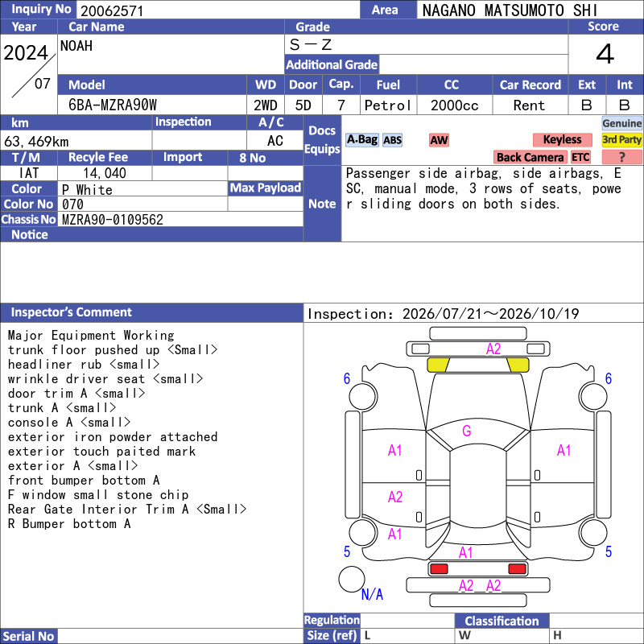Click the front bumper A2 mark
The height and width of the screenshot is (644, 644).
493,349
